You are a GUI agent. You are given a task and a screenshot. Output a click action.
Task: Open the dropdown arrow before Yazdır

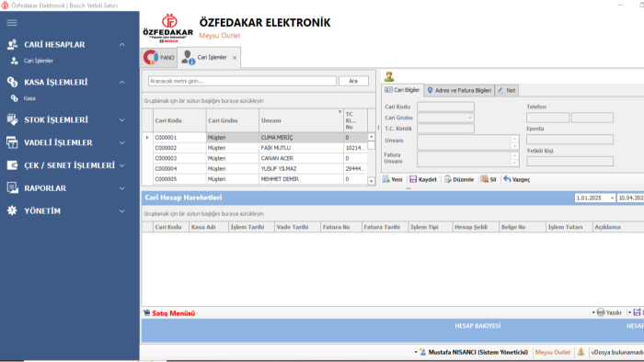click(x=593, y=312)
